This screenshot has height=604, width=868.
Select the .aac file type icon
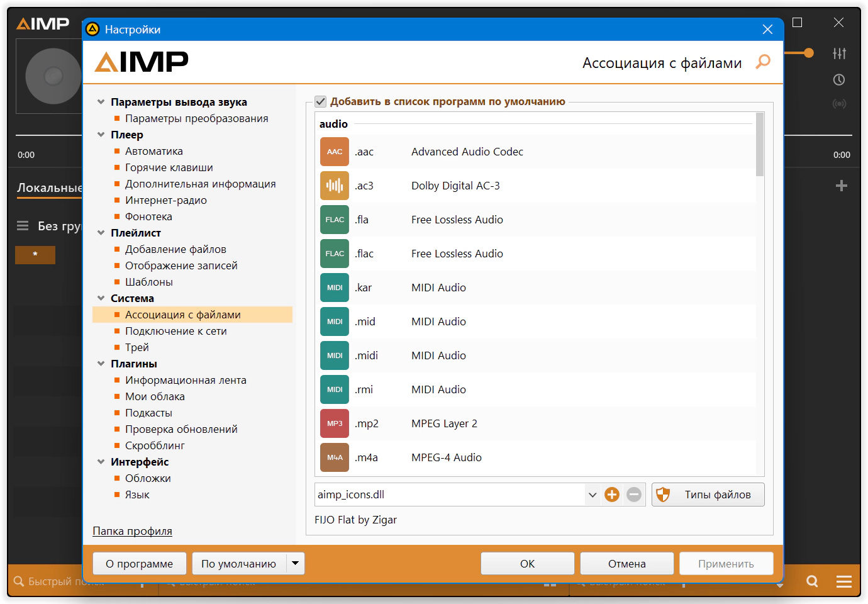pyautogui.click(x=335, y=152)
